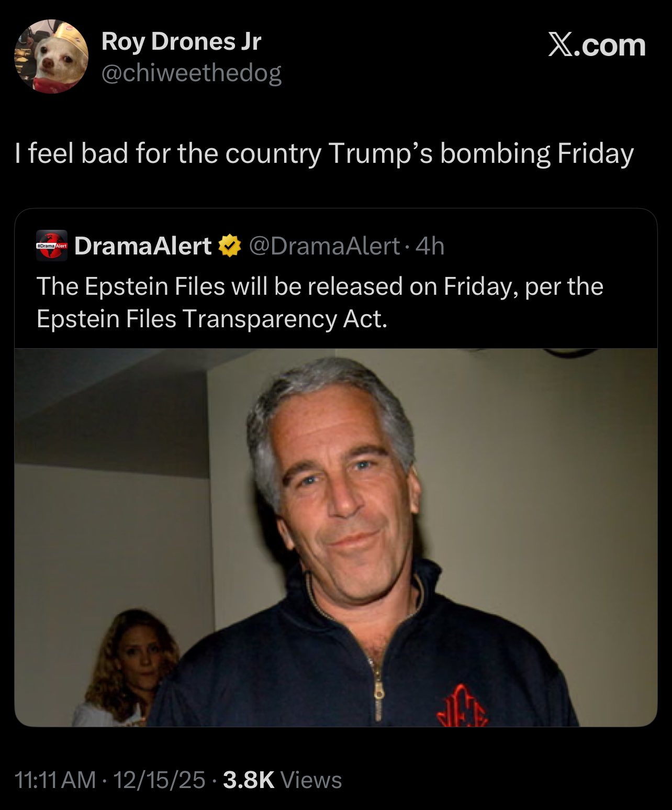The image size is (672, 810).
Task: Click the 11:11 AM post time
Action: [56, 780]
